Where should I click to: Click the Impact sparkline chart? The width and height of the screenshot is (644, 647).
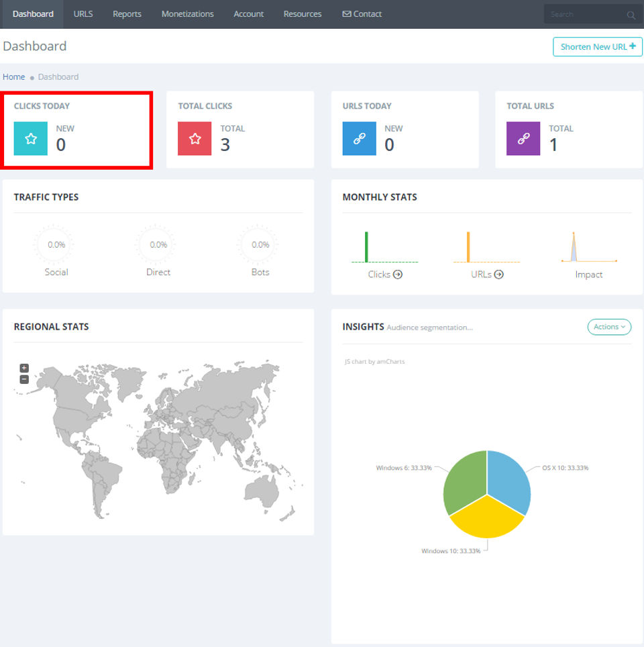pos(589,247)
